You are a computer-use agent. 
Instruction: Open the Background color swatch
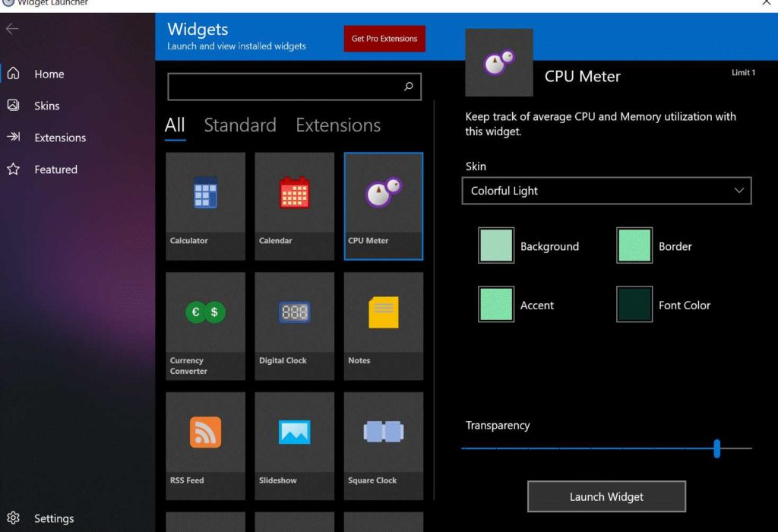click(496, 245)
